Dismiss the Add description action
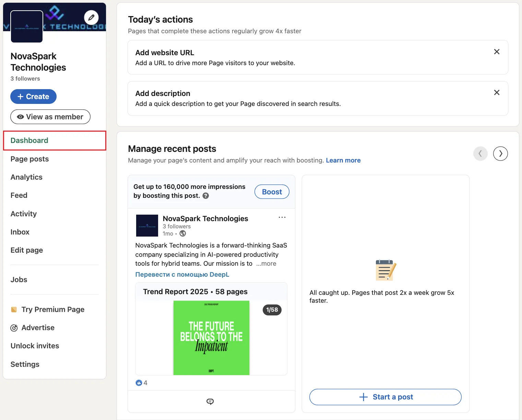 [497, 92]
